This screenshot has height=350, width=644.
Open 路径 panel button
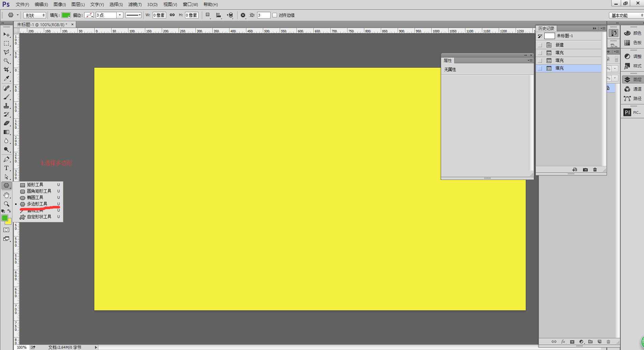point(633,98)
